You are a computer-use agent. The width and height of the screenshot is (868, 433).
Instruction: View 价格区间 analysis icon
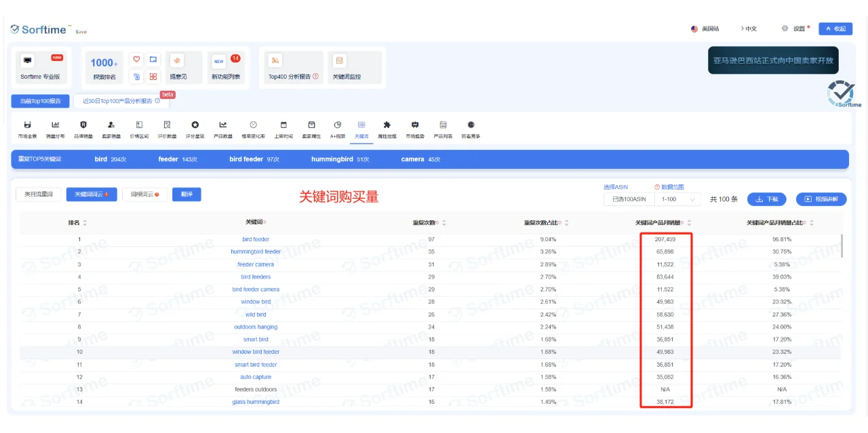[x=138, y=129]
